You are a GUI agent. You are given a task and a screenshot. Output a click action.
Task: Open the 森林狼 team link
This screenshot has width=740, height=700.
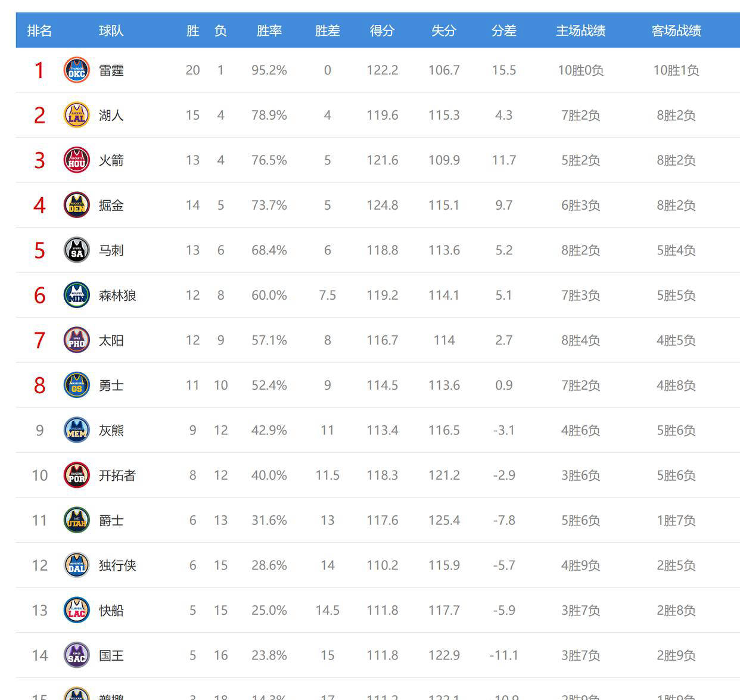coord(117,295)
